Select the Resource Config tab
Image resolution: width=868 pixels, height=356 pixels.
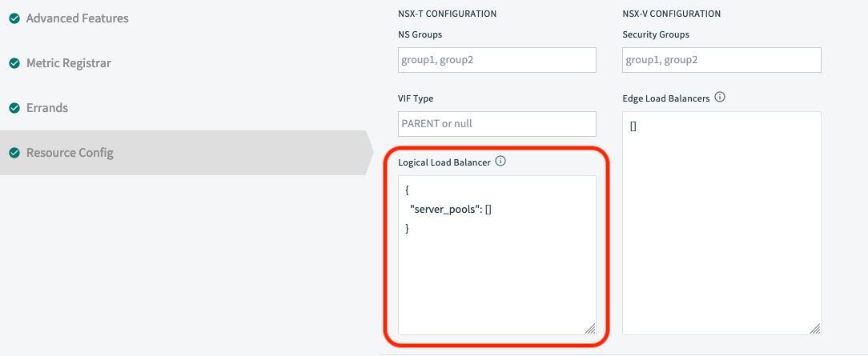click(70, 153)
